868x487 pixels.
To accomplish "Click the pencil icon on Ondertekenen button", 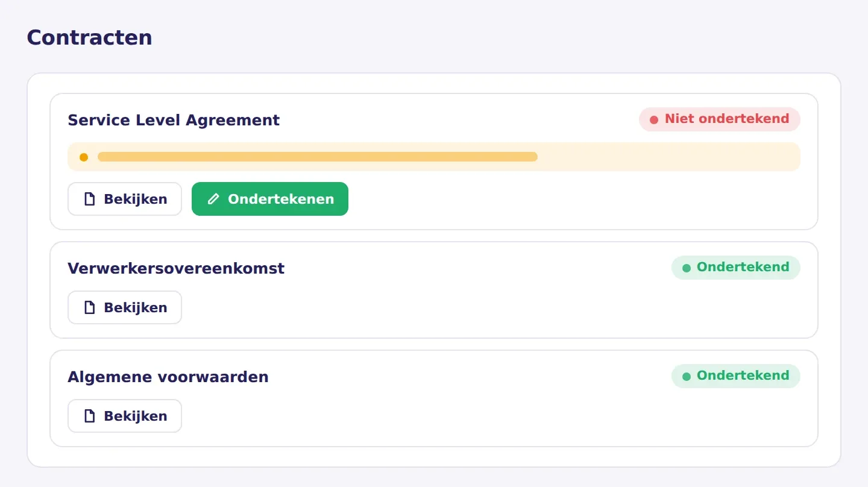I will coord(213,199).
